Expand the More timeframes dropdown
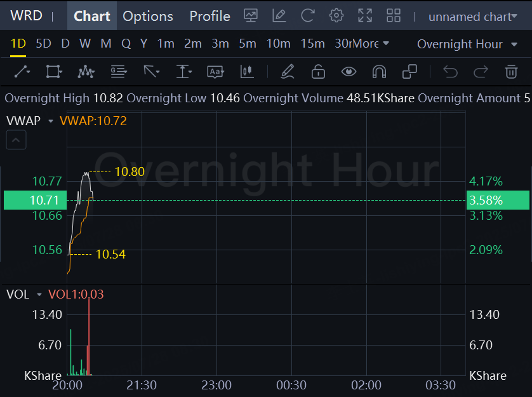Screen dimensions: 532x397 [x=371, y=44]
